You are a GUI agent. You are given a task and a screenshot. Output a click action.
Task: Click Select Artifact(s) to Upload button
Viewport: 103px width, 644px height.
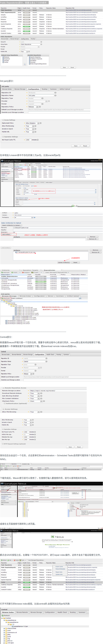(x=11, y=225)
